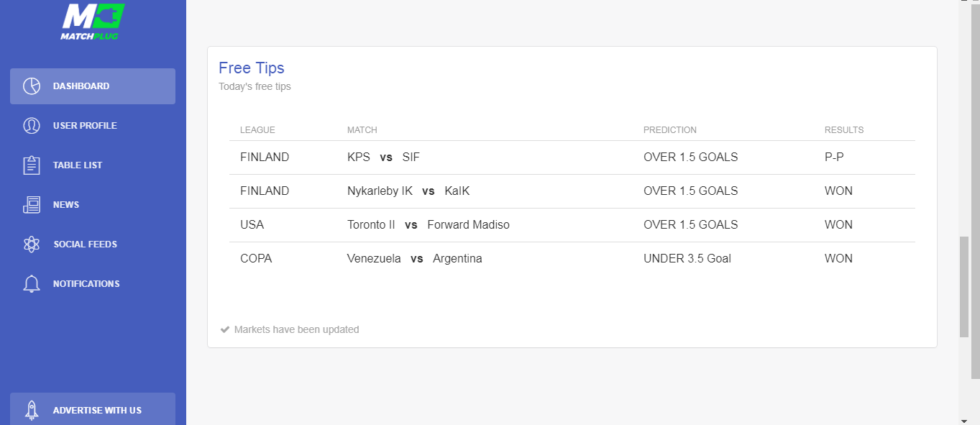Viewport: 980px width, 425px height.
Task: Click the News newspaper icon
Action: point(32,205)
